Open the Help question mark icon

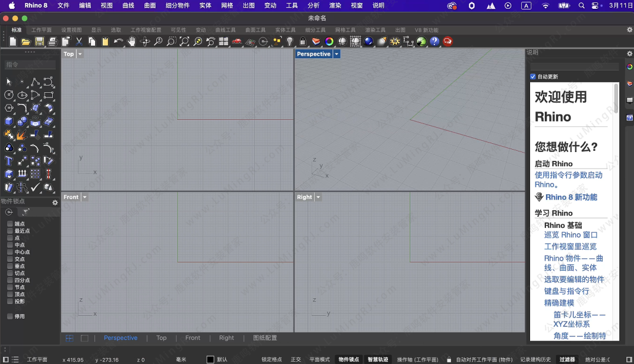click(434, 42)
